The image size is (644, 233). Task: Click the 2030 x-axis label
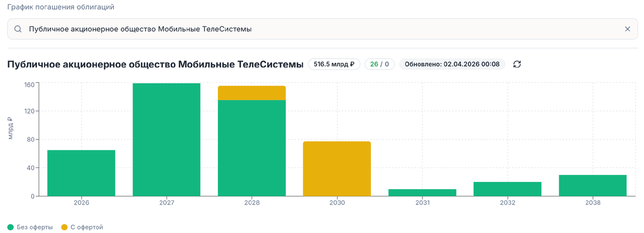click(x=337, y=203)
